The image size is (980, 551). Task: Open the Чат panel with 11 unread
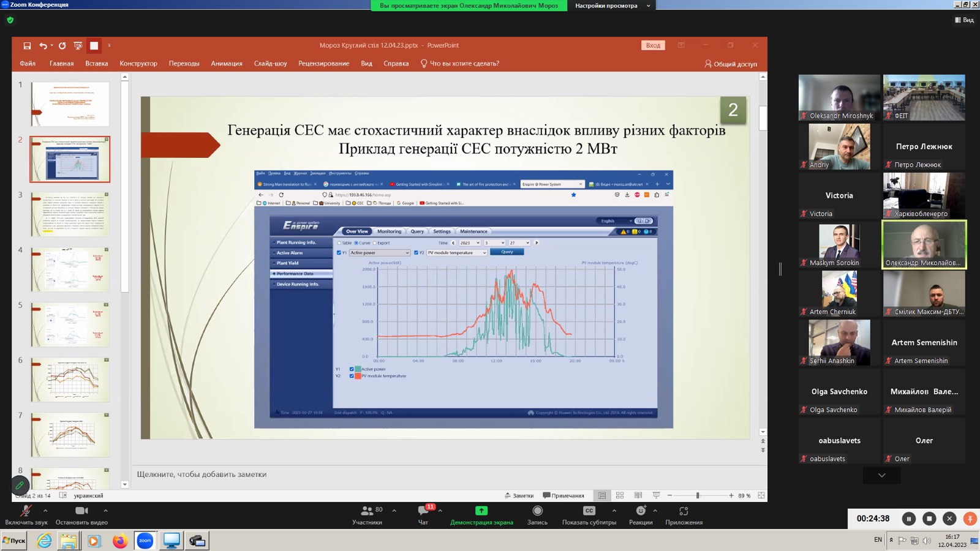423,511
